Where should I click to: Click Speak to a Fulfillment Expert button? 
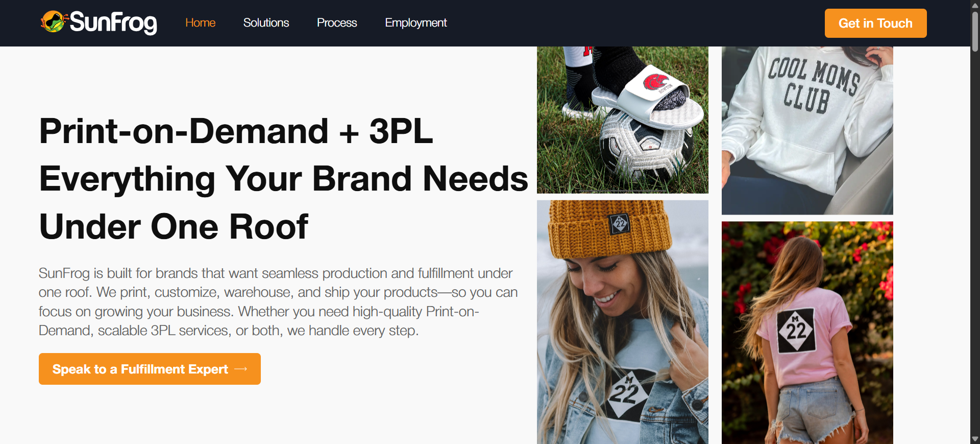point(150,369)
